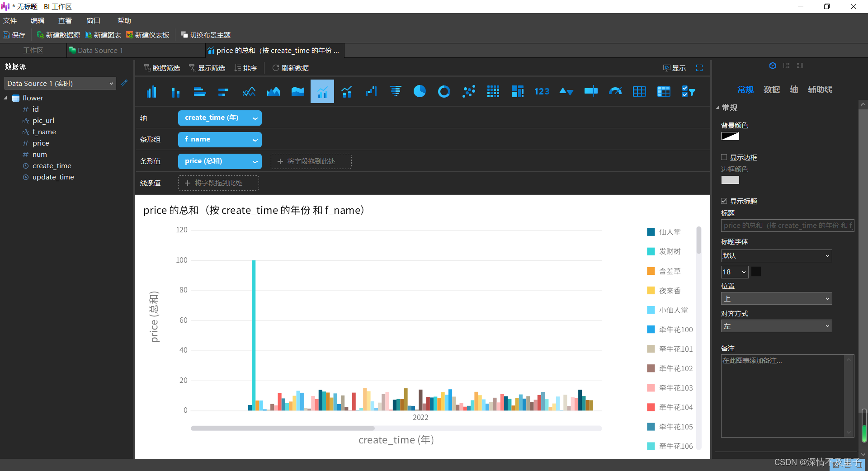868x471 pixels.
Task: Select the clustered bar chart type
Action: pos(200,92)
